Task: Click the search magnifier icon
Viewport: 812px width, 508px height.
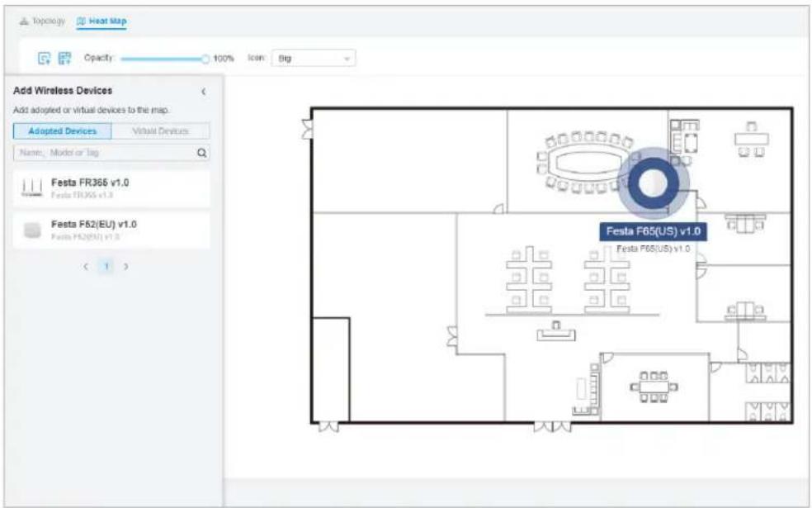Action: pos(201,152)
